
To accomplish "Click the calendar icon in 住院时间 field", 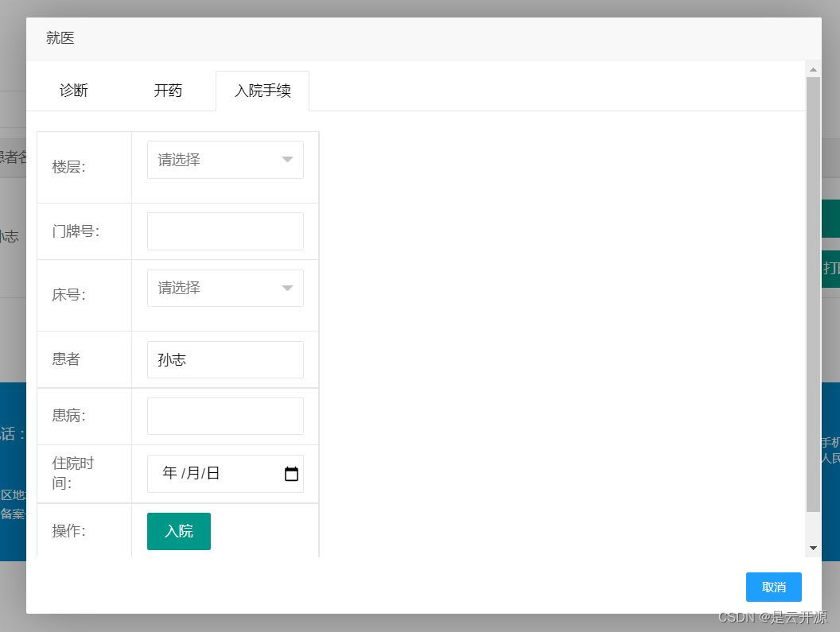I will coord(291,473).
